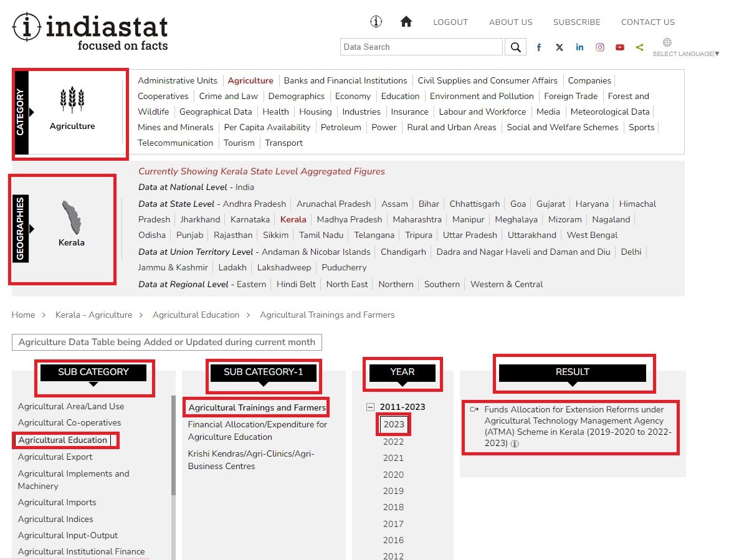Click the magnifier search button
This screenshot has height=560, width=729.
(x=515, y=47)
